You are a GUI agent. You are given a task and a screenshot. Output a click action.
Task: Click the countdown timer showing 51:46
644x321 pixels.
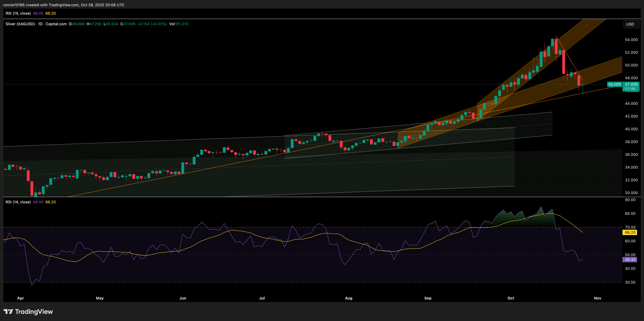631,89
